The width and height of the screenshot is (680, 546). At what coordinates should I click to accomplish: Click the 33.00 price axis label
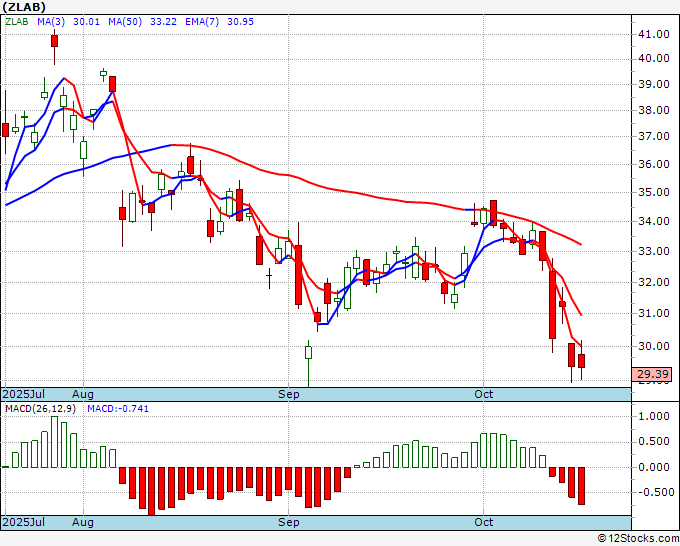(656, 251)
